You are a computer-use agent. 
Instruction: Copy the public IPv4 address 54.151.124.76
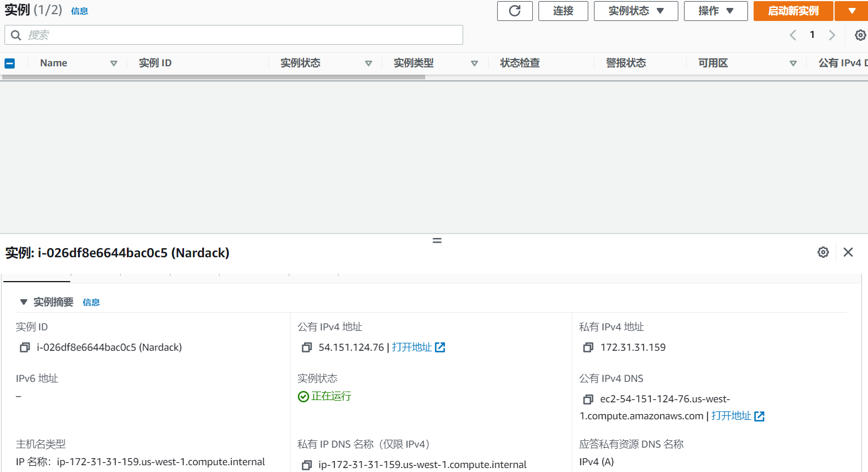pos(307,347)
